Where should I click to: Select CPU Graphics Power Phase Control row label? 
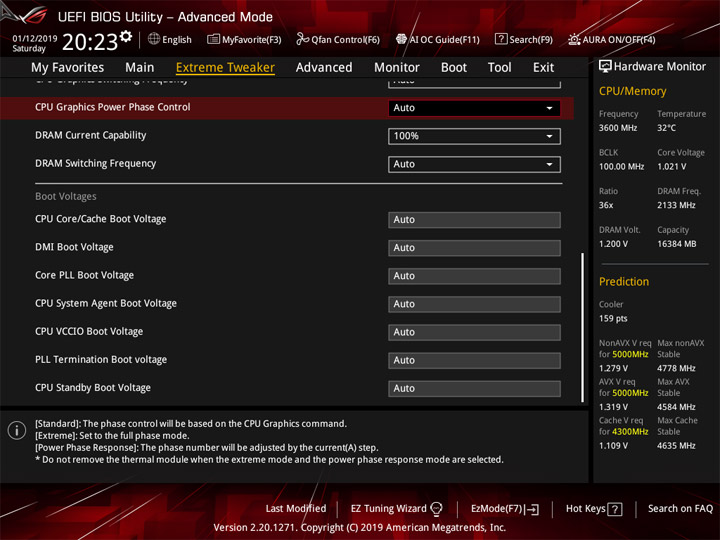coord(112,107)
